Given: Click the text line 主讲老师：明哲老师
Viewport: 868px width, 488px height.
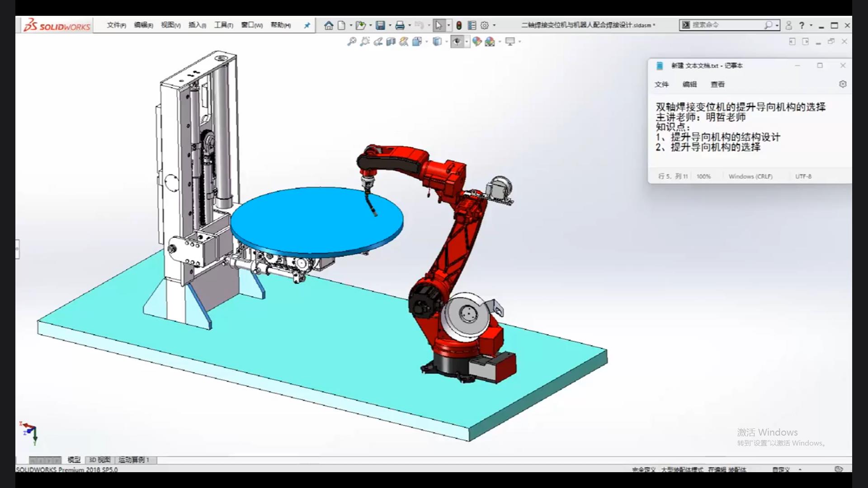Looking at the screenshot, I should coord(701,117).
